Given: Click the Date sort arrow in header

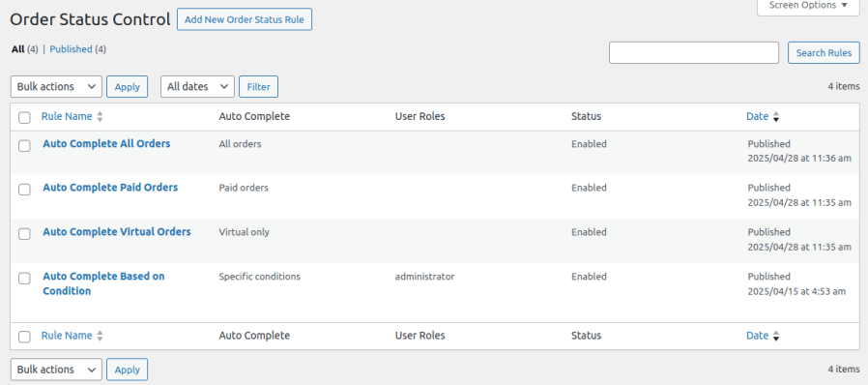Looking at the screenshot, I should click(776, 117).
